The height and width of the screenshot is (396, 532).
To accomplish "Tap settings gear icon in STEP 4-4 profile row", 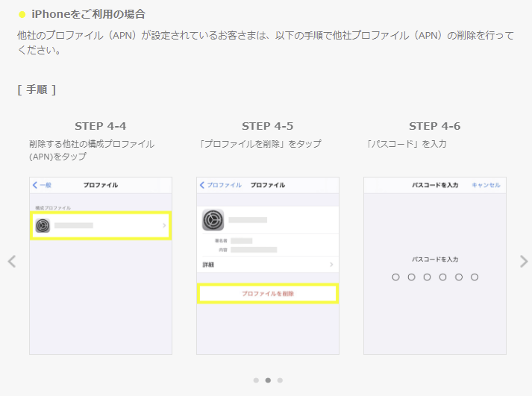I will (x=43, y=225).
